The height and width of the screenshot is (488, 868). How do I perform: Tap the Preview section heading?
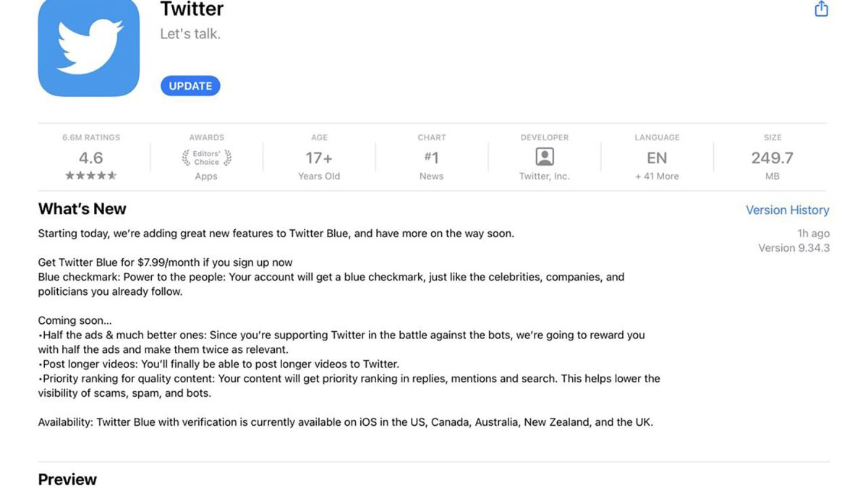[67, 479]
